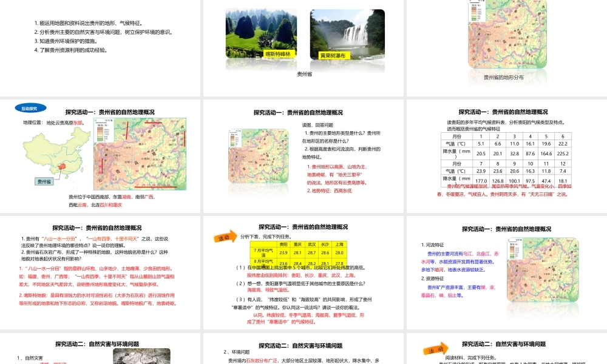The height and width of the screenshot is (364, 607).
Task: Select question 1. 贵州的主要地形类型是什么
Action: pyautogui.click(x=341, y=137)
